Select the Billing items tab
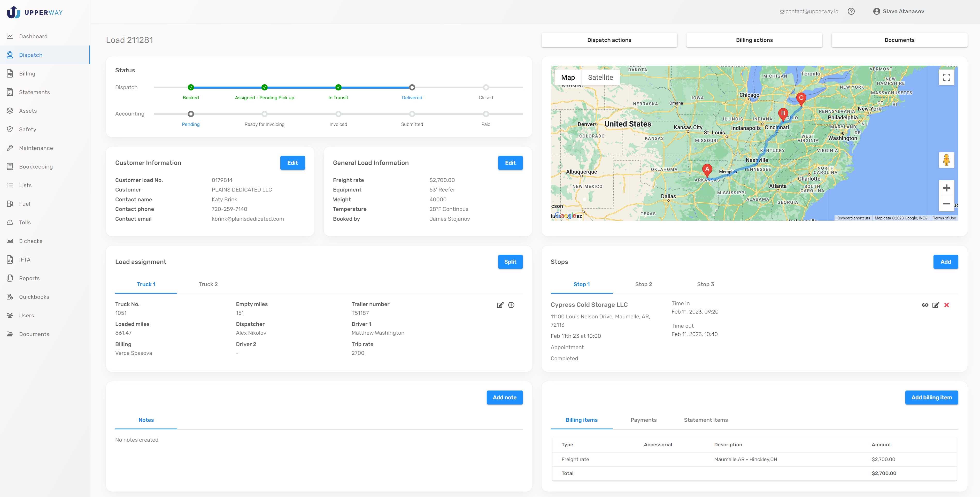980x497 pixels. point(581,420)
